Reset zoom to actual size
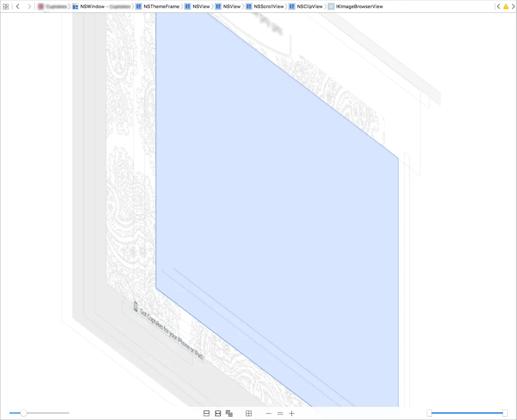 point(280,413)
